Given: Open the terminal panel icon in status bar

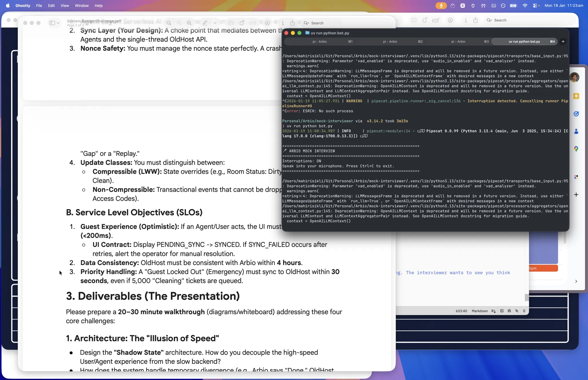Looking at the screenshot, I should [502, 311].
